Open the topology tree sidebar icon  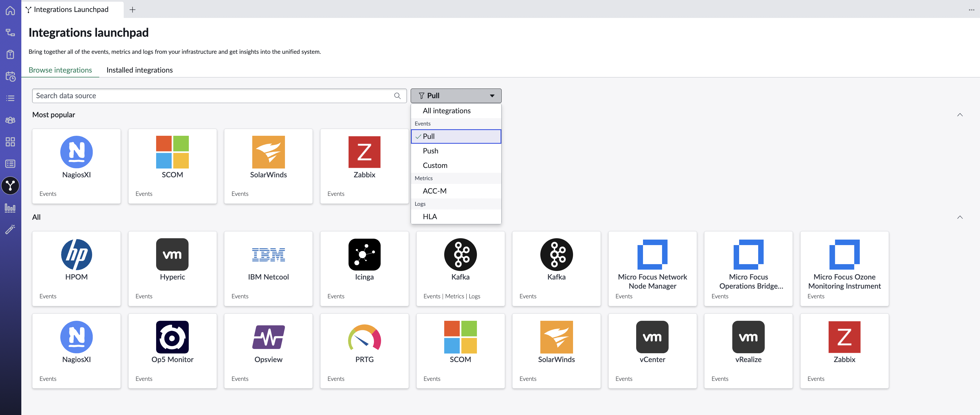pyautogui.click(x=10, y=32)
